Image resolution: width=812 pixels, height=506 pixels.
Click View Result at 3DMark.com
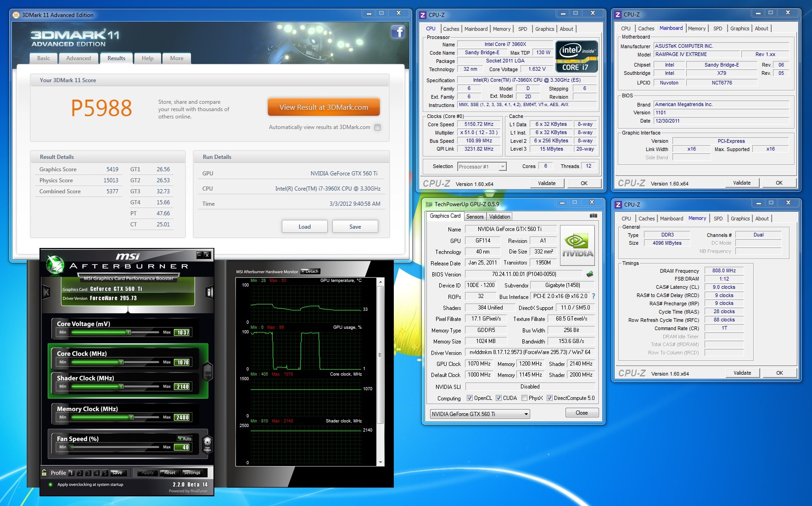tap(324, 107)
